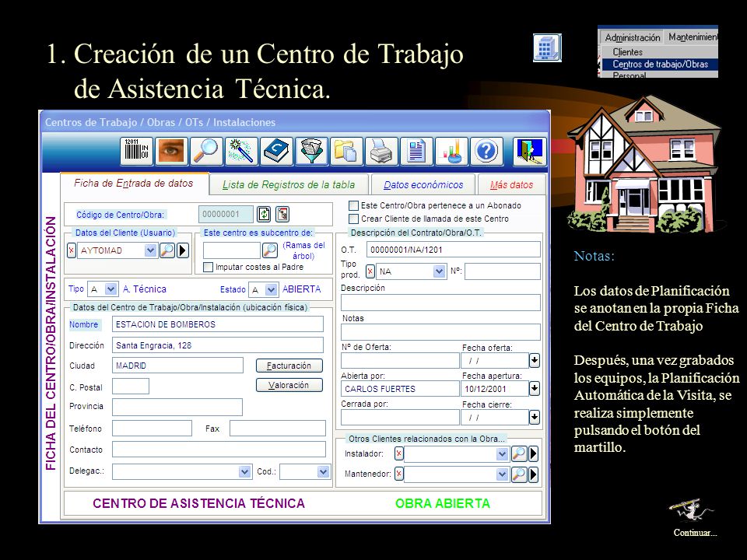Viewport: 747px width, 560px height.
Task: Clear the AYTOMAD client with red X
Action: 72,250
